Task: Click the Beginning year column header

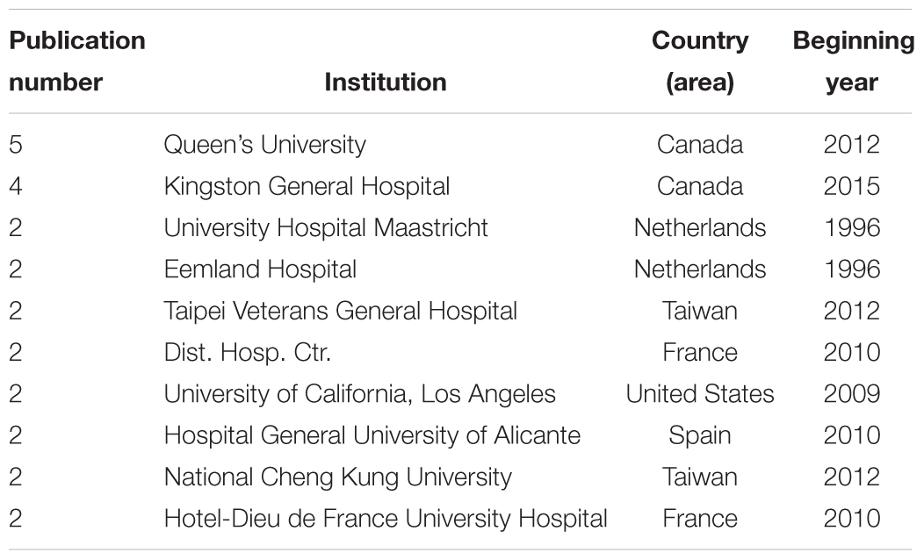Action: tap(853, 61)
